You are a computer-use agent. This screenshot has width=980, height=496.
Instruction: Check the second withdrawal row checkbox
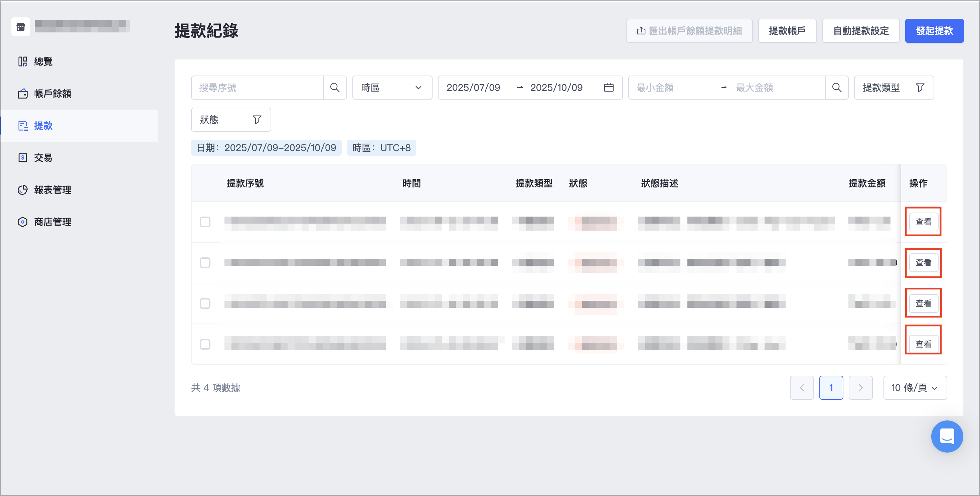click(x=205, y=263)
